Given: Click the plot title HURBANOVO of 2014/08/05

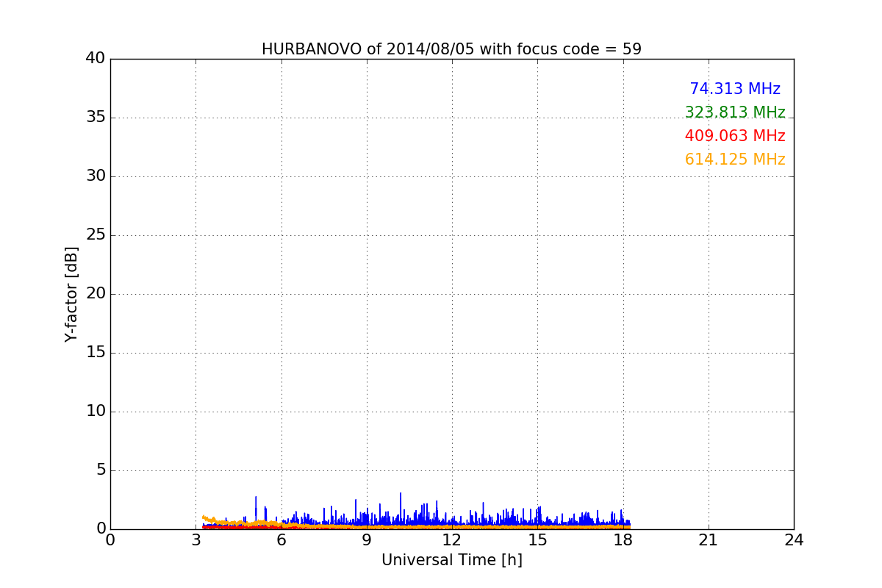Looking at the screenshot, I should point(451,49).
